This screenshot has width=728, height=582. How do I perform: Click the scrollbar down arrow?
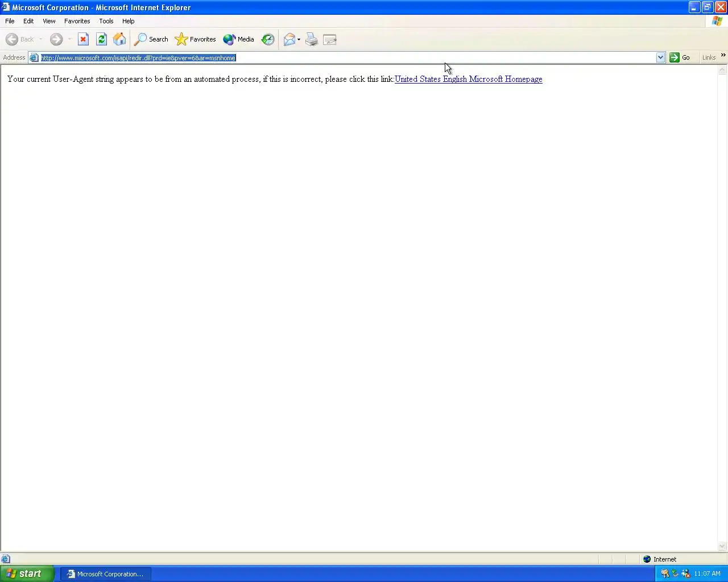(x=722, y=546)
